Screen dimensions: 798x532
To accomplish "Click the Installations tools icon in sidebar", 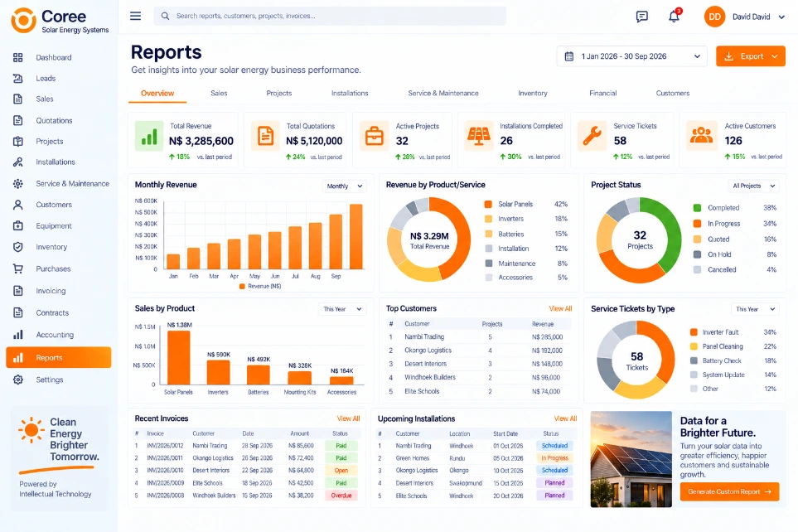I will tap(17, 162).
